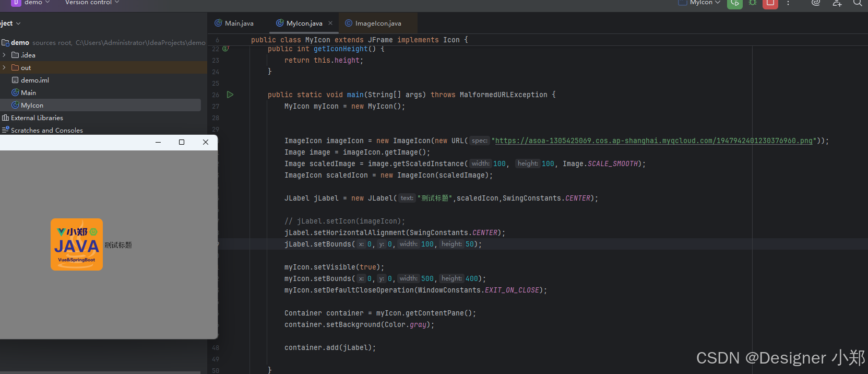The image size is (868, 374).
Task: Expand the out folder node
Action: [4, 67]
